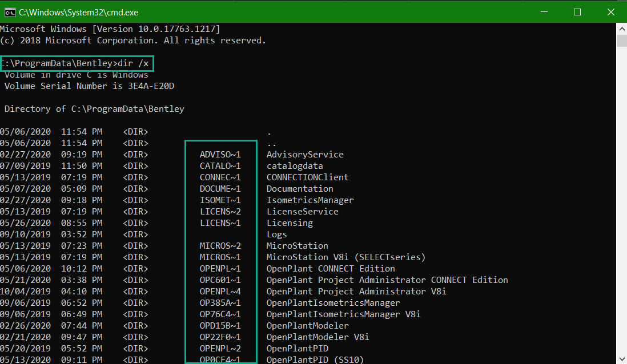The height and width of the screenshot is (364, 627).
Task: Click OpenPlant Project Administrator CONNECT Edition name
Action: pyautogui.click(x=387, y=280)
